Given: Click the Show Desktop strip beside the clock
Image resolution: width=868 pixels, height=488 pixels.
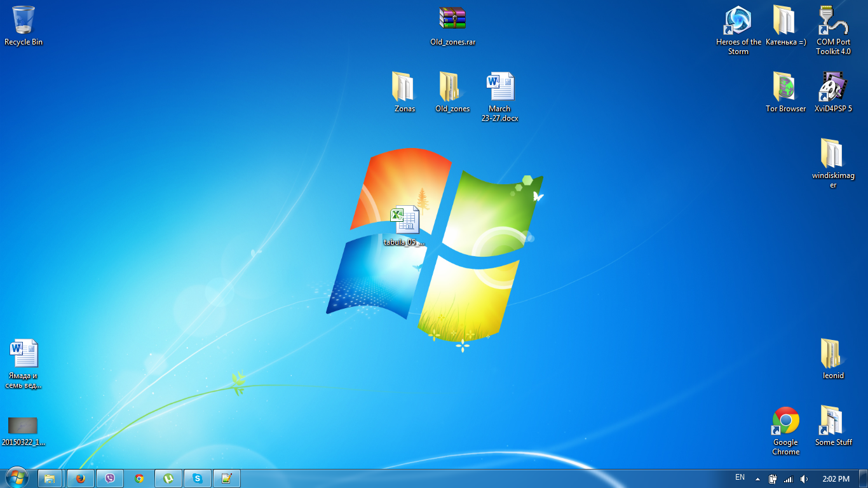Looking at the screenshot, I should click(x=864, y=479).
